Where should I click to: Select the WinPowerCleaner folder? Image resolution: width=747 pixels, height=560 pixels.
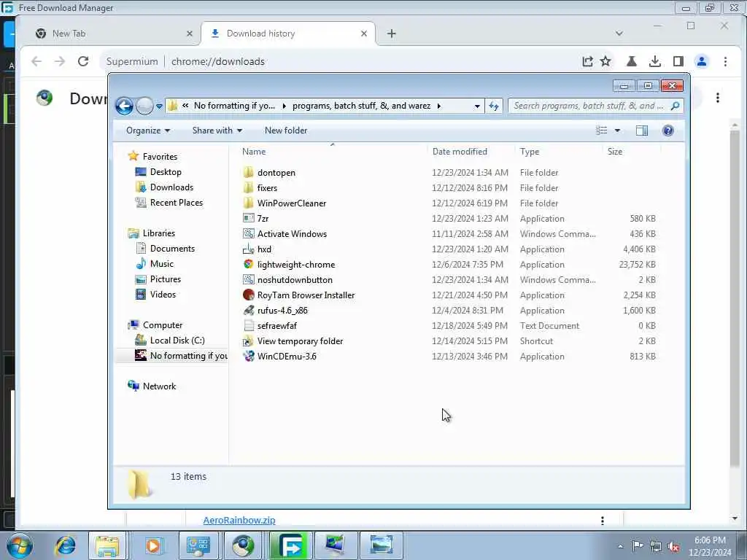292,203
